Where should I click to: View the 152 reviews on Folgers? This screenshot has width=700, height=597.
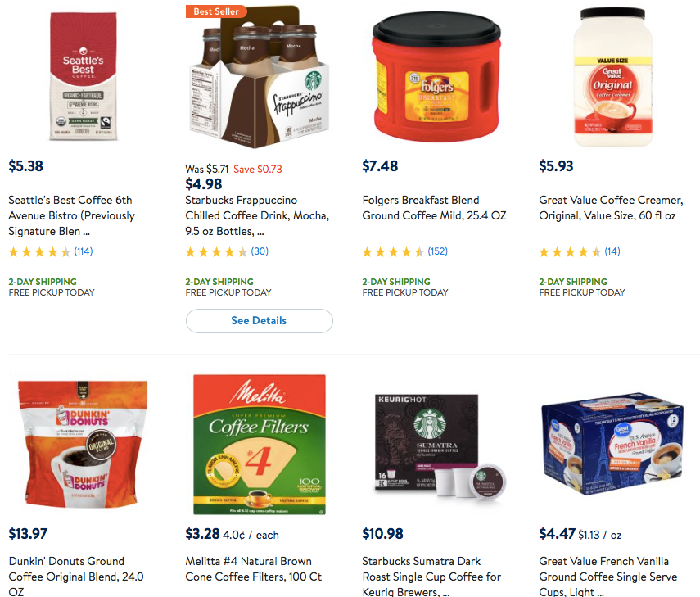[x=405, y=252]
